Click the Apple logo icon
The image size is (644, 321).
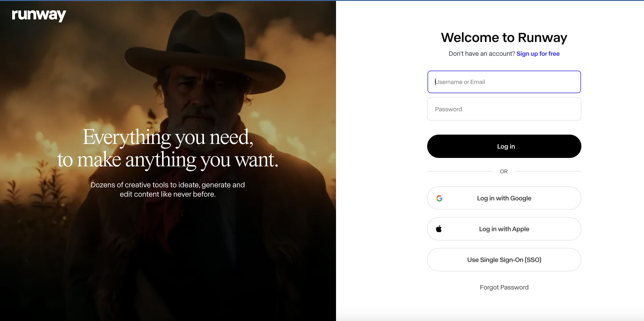point(439,229)
